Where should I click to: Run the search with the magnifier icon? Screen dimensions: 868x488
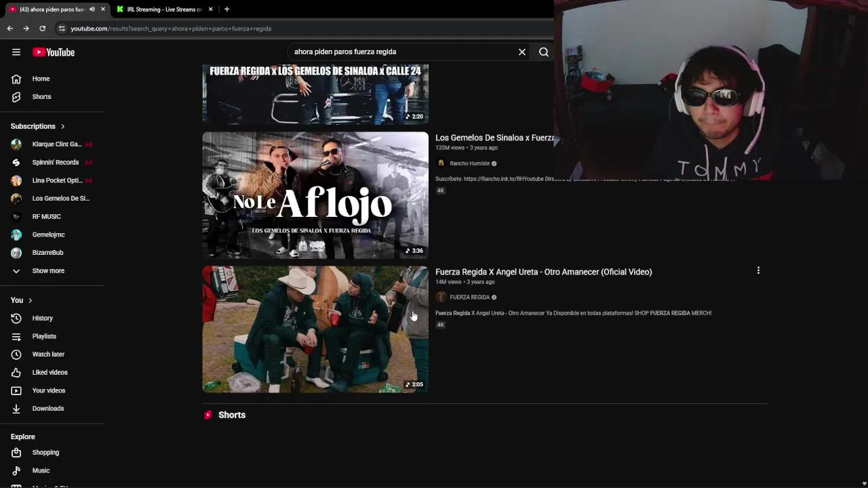(x=544, y=52)
